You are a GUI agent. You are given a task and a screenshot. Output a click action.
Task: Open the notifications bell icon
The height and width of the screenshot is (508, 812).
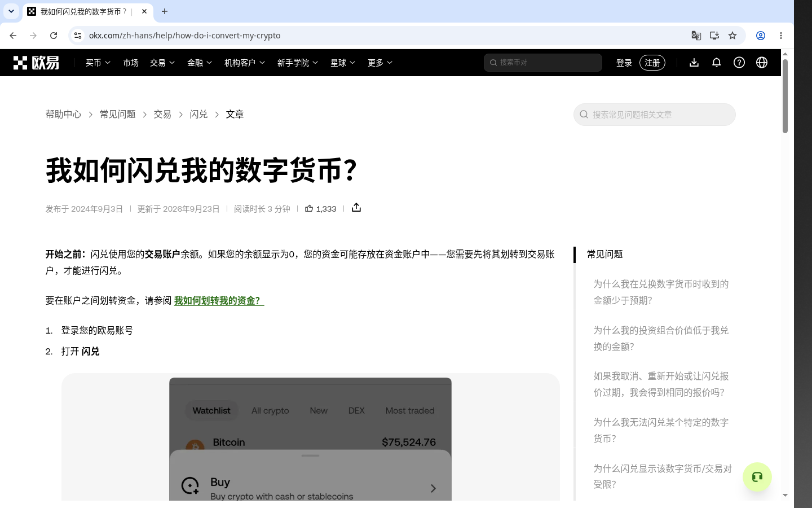[717, 63]
